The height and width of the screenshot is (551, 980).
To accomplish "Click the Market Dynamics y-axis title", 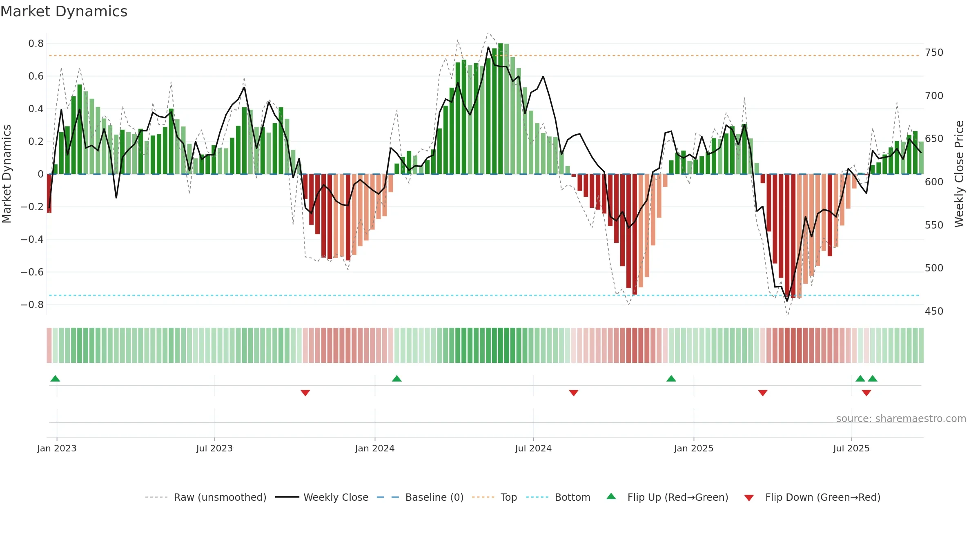I will click(7, 174).
